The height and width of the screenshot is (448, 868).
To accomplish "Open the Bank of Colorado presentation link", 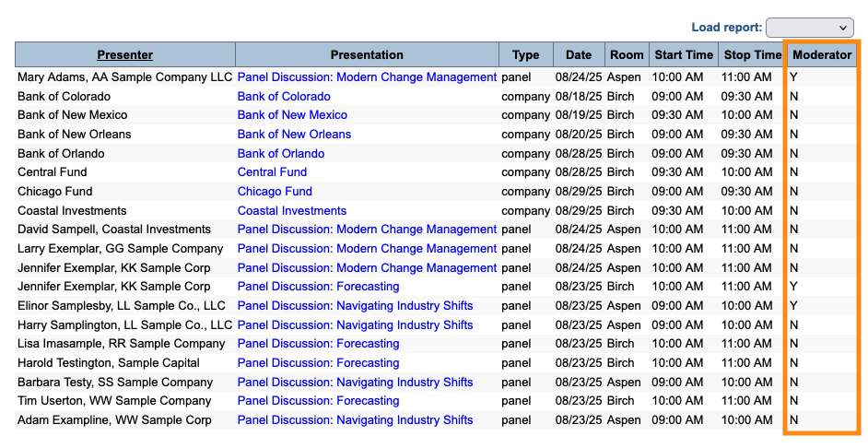I will click(x=284, y=96).
